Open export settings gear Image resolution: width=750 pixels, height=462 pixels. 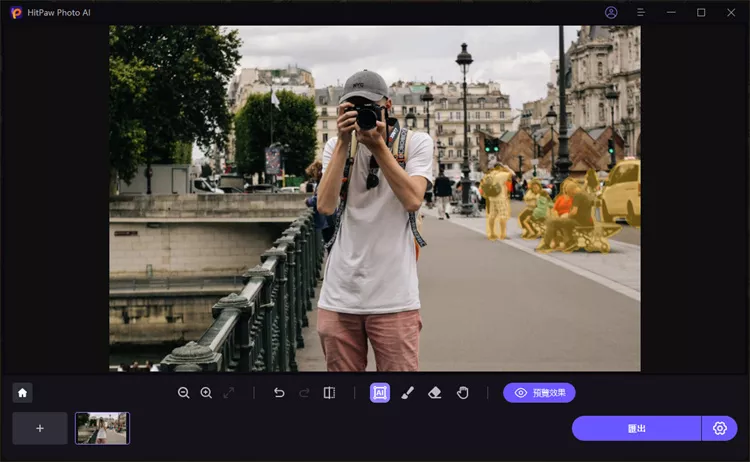(719, 428)
